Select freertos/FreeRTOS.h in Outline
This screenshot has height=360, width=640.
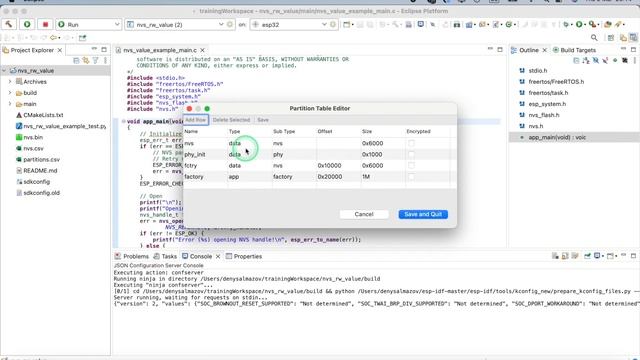556,82
